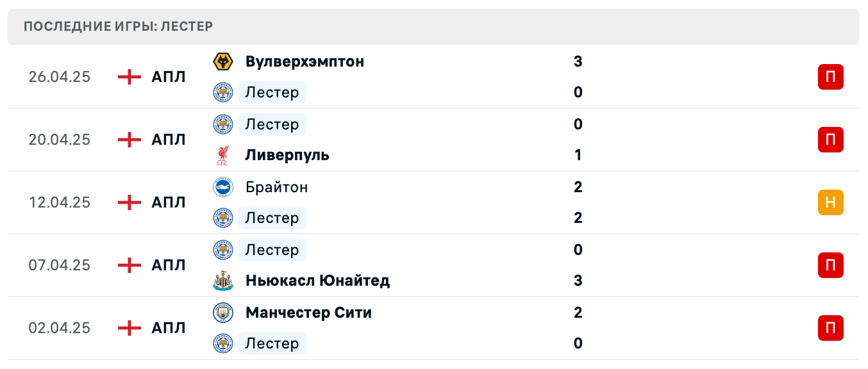Select the England flag icon beside 12.04.25

(x=129, y=202)
